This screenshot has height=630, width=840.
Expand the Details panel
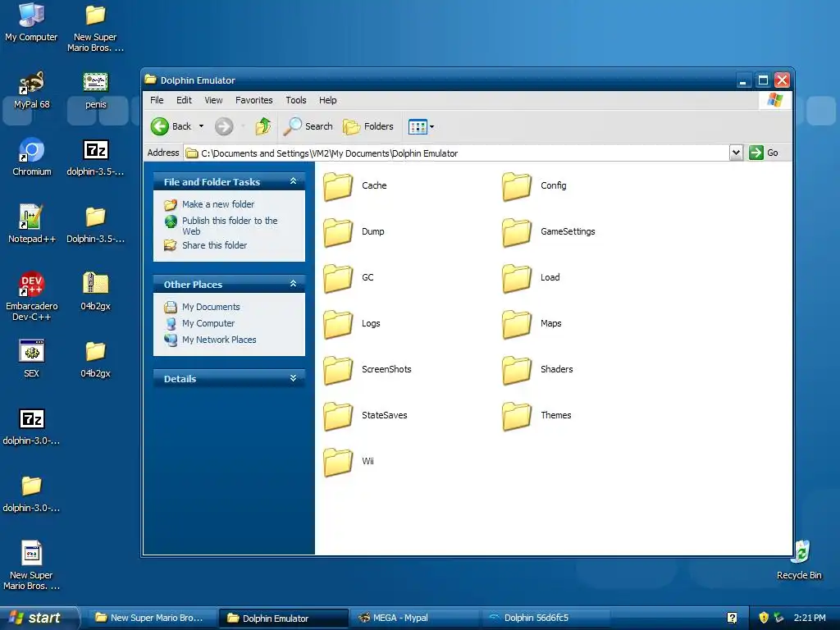293,378
